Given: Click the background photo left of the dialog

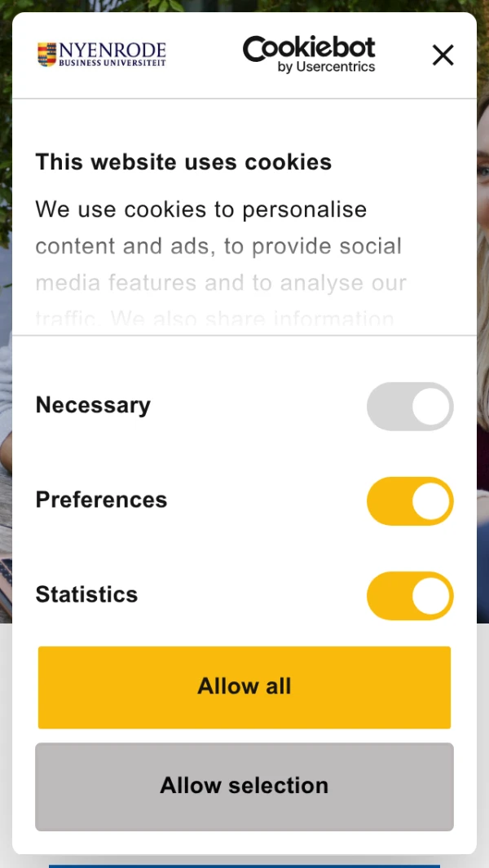Looking at the screenshot, I should (5, 408).
